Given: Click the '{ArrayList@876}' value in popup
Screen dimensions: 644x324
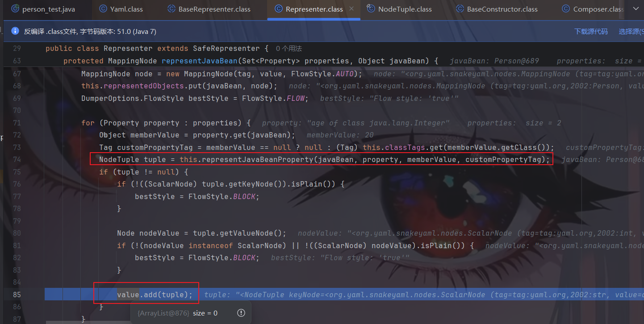Looking at the screenshot, I should 163,313.
